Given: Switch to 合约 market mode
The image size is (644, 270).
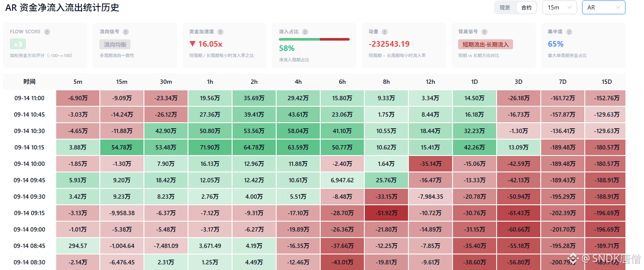Looking at the screenshot, I should (x=526, y=8).
